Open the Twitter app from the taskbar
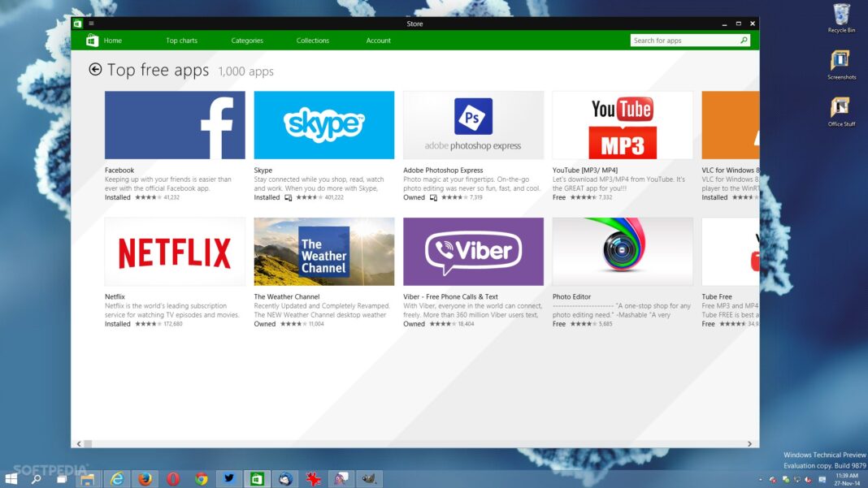The height and width of the screenshot is (488, 868). click(x=228, y=479)
